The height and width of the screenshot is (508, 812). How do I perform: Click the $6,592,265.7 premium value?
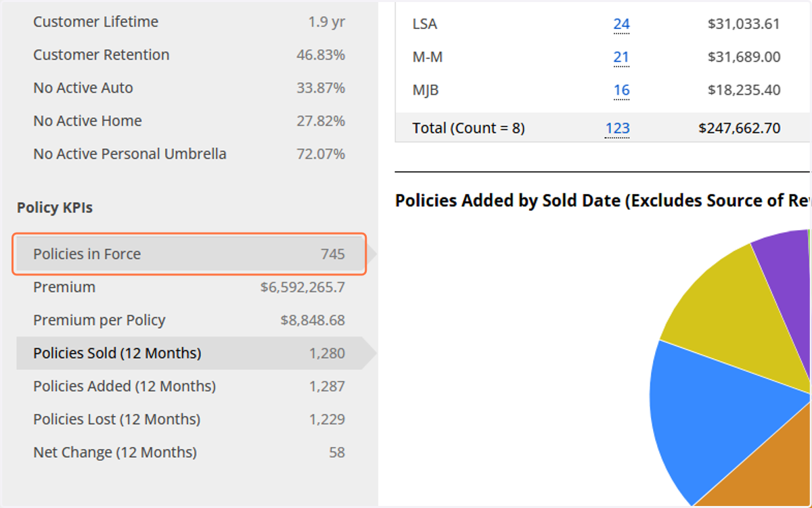(x=302, y=287)
